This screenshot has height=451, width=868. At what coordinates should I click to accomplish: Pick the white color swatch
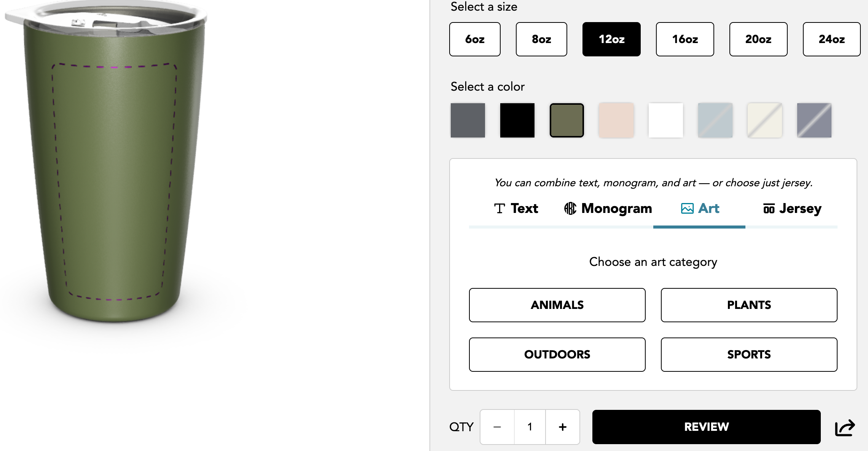coord(665,120)
